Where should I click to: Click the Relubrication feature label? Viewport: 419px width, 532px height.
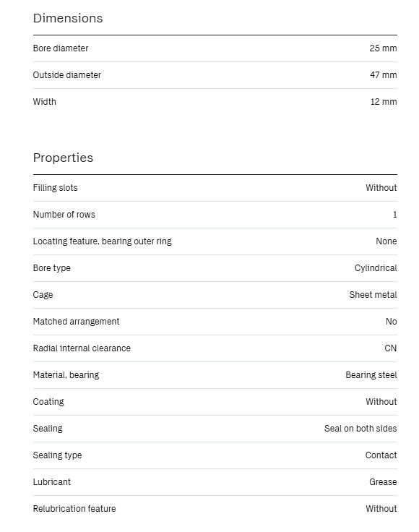74,509
